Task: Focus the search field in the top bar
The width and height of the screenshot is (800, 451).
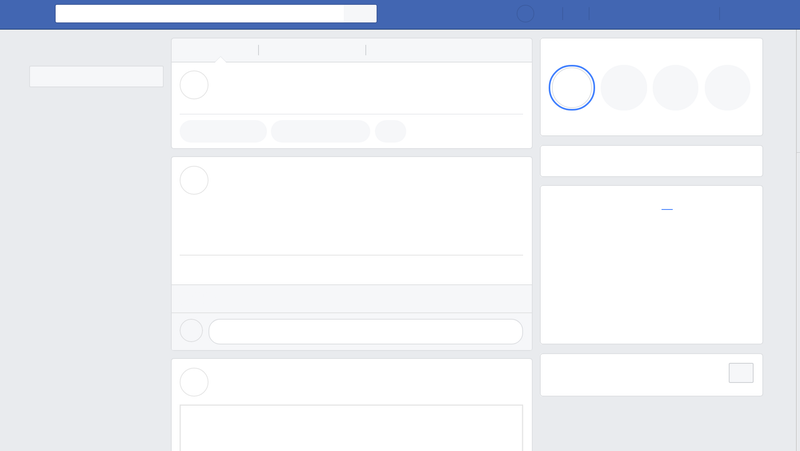Action: coord(199,14)
